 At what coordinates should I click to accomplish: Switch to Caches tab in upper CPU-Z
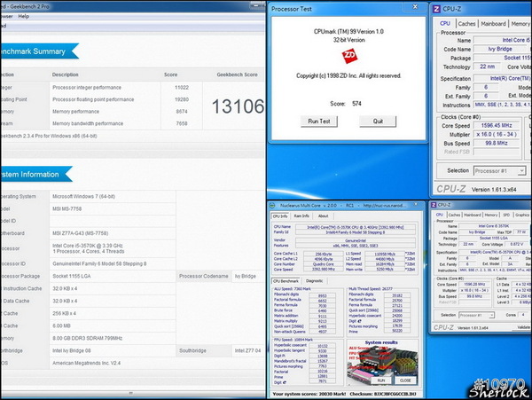466,24
